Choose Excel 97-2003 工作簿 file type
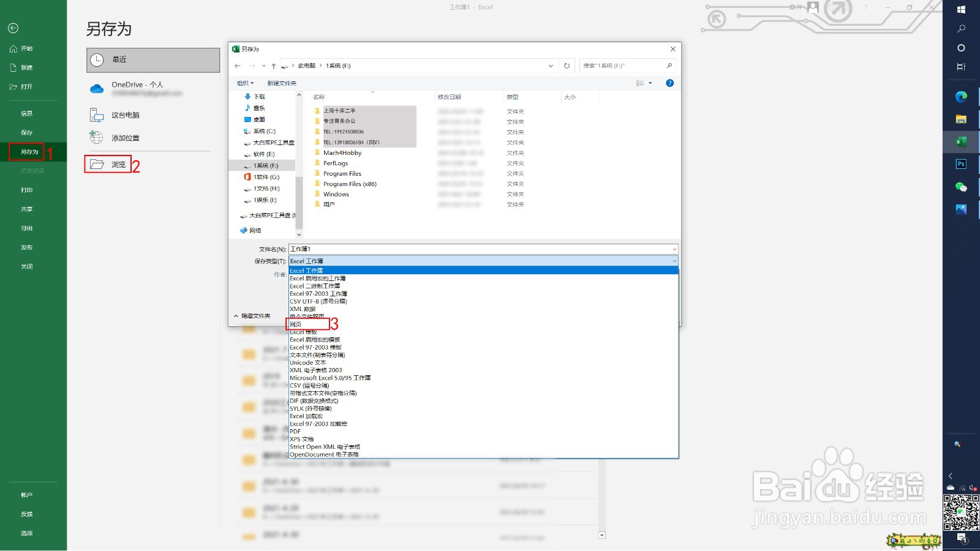Image resolution: width=980 pixels, height=551 pixels. tap(318, 294)
